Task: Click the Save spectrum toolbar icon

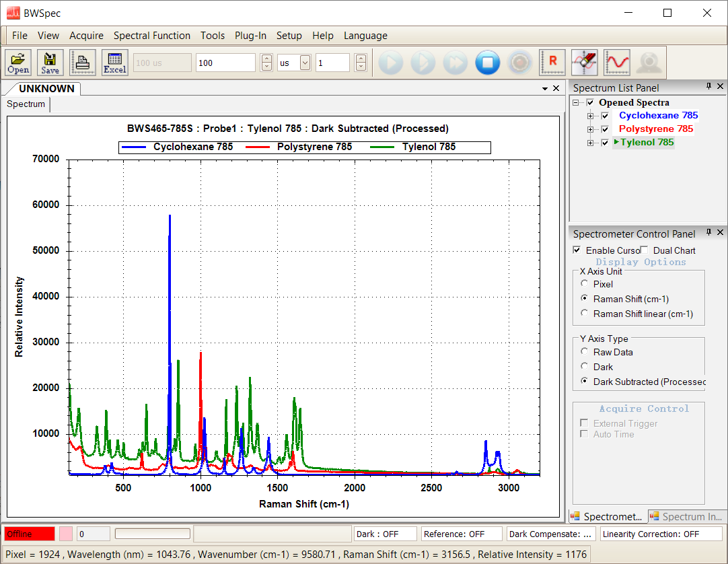Action: (50, 63)
